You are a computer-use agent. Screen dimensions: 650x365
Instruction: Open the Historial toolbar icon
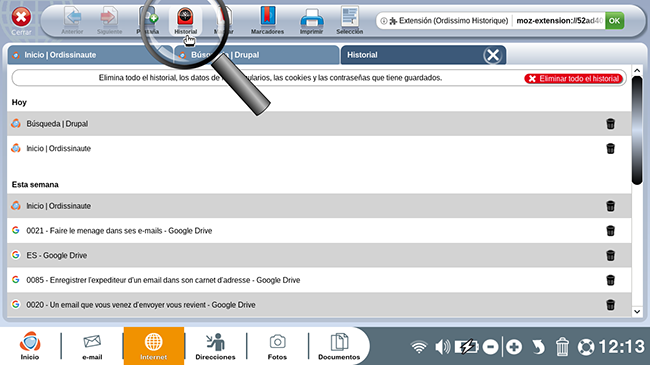185,20
